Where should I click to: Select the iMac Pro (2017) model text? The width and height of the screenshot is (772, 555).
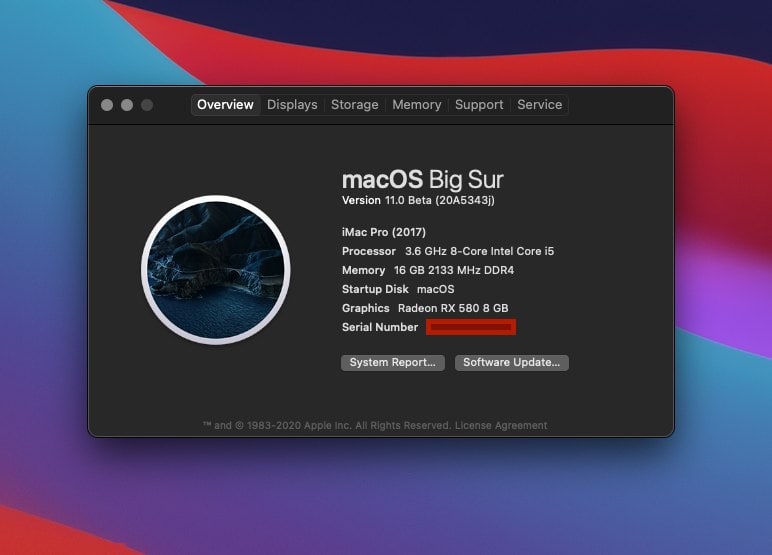(x=385, y=232)
